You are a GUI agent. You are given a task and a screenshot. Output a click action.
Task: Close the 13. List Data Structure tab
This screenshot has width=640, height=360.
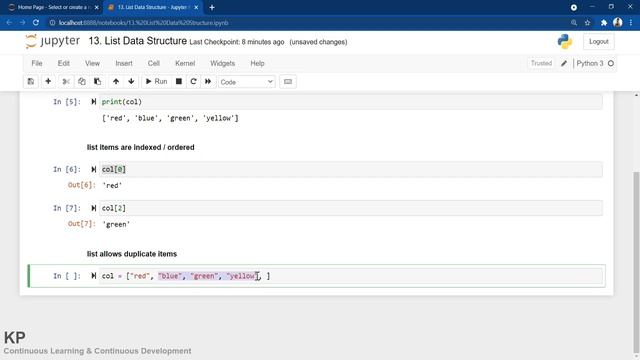196,7
